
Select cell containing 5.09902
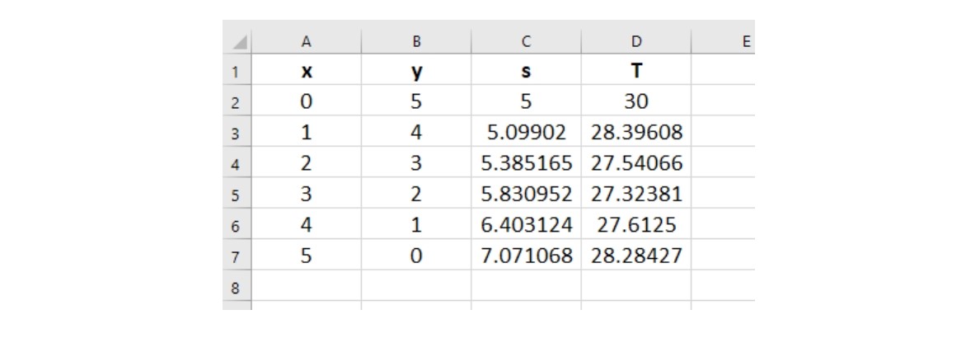coord(526,133)
